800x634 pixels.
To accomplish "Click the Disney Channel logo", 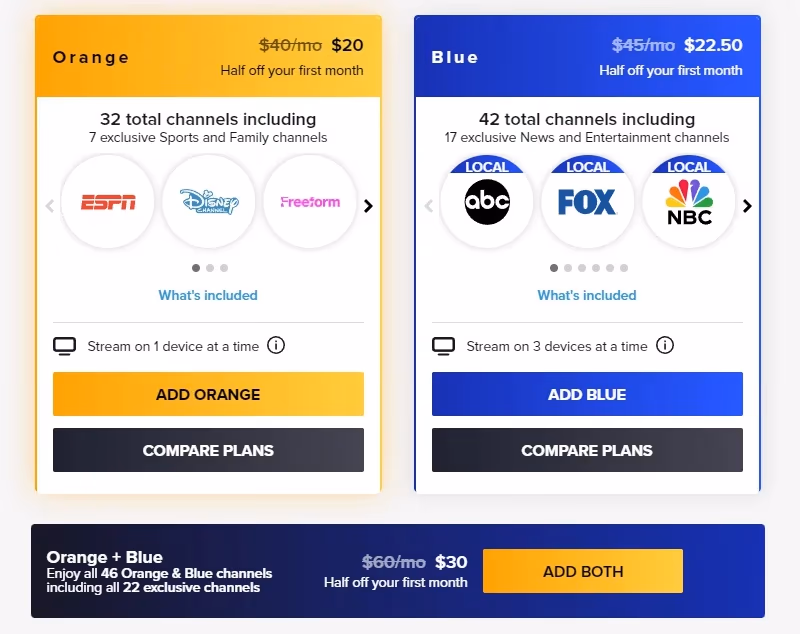I will (x=208, y=202).
